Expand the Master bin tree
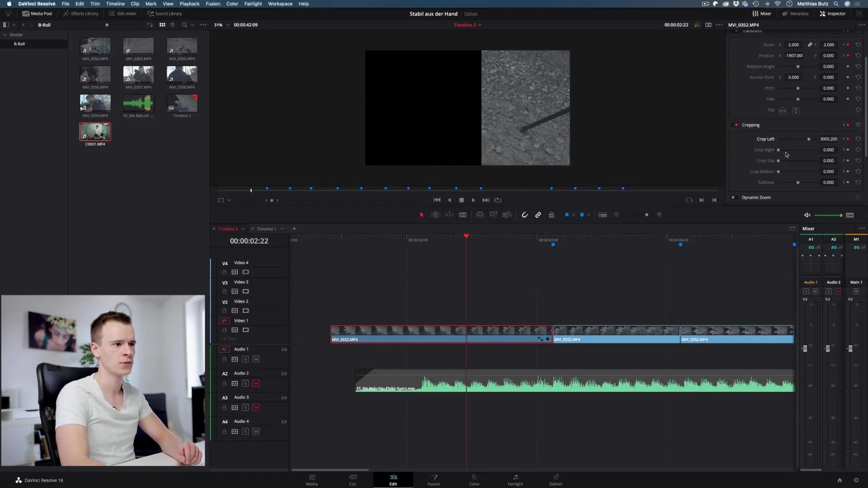The width and height of the screenshot is (868, 488). coord(5,35)
